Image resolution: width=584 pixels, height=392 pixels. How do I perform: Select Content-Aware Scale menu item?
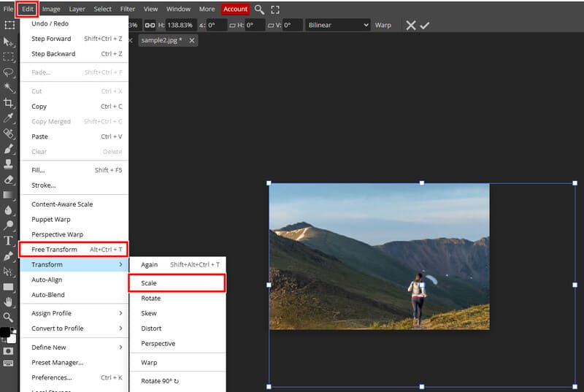[x=74, y=204]
